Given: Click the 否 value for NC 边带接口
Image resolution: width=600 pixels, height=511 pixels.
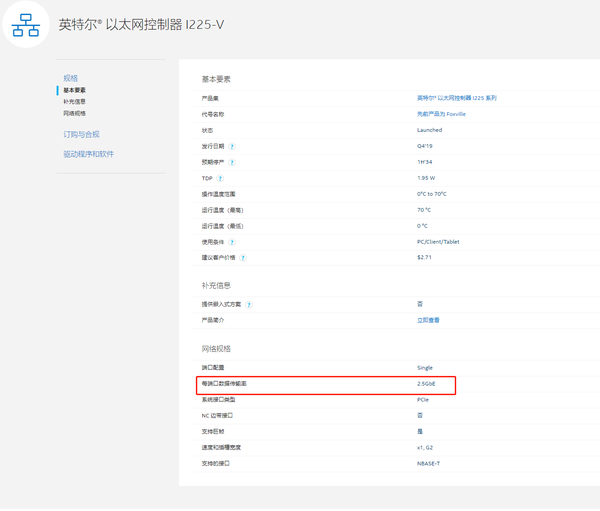Looking at the screenshot, I should click(420, 416).
